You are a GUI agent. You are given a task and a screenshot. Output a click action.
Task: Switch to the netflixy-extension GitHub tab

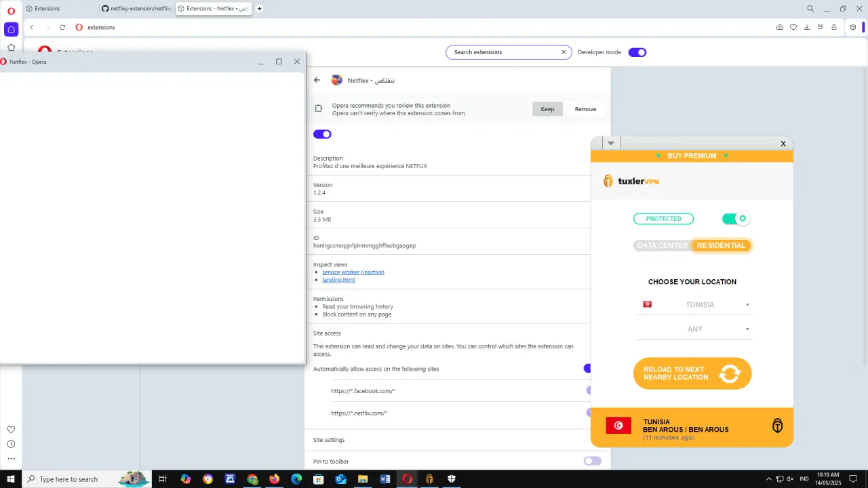click(x=137, y=9)
